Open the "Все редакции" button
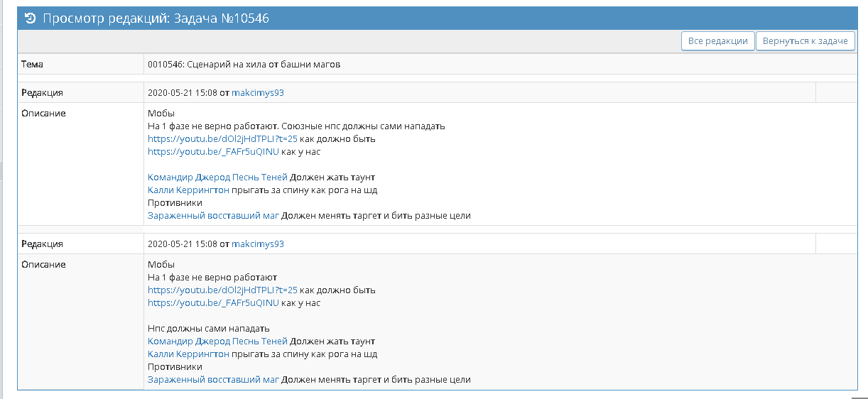 click(717, 41)
